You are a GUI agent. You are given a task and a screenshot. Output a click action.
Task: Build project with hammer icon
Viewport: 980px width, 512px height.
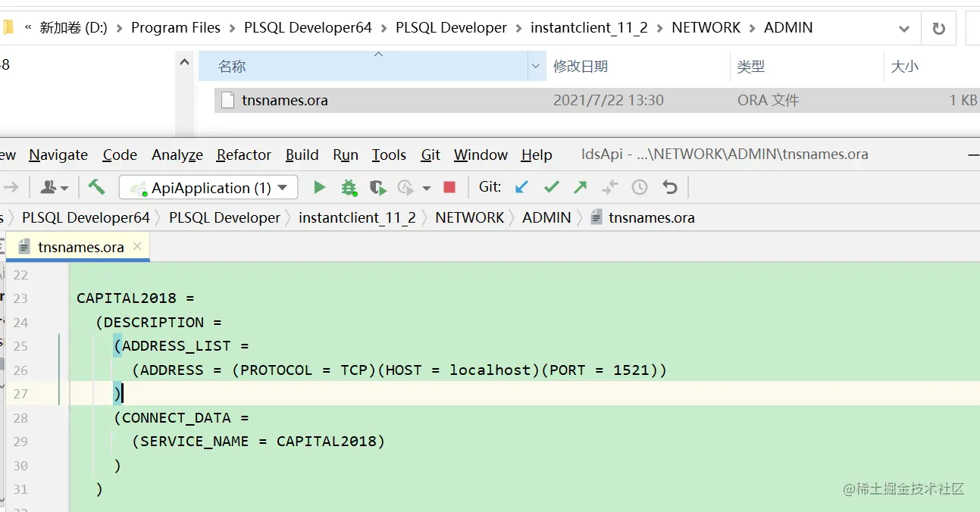(x=96, y=187)
